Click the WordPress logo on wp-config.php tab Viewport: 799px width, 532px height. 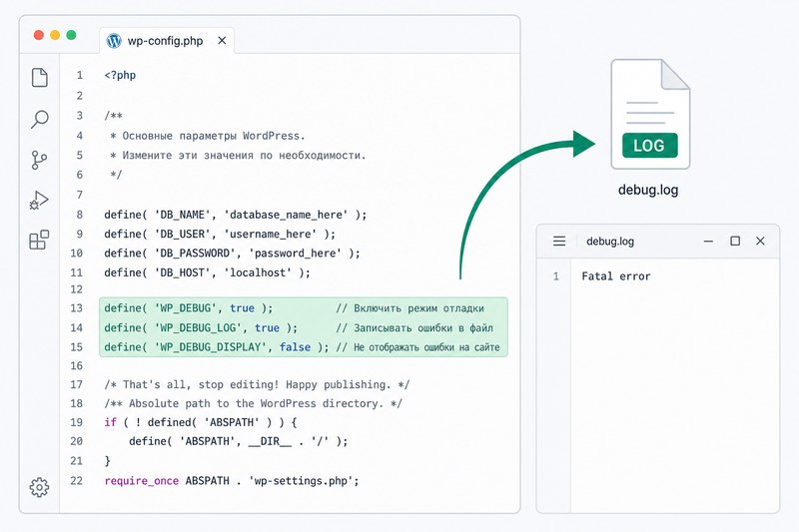(x=114, y=41)
